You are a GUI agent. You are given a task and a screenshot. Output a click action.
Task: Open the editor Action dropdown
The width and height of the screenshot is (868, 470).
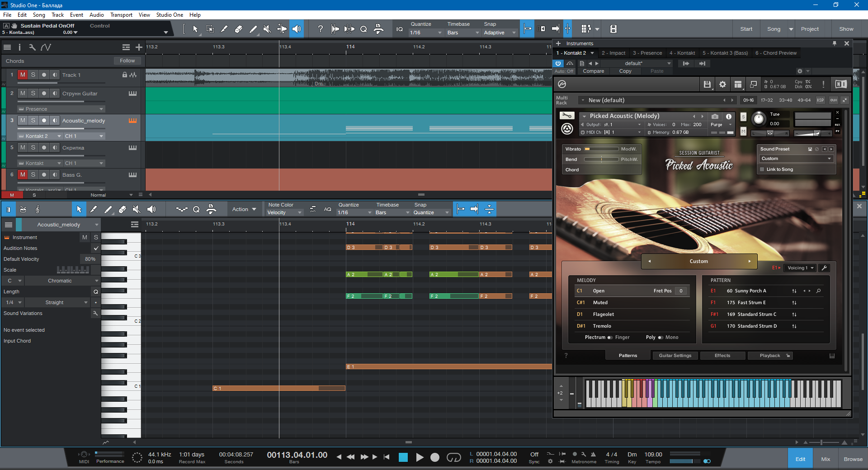tap(244, 209)
